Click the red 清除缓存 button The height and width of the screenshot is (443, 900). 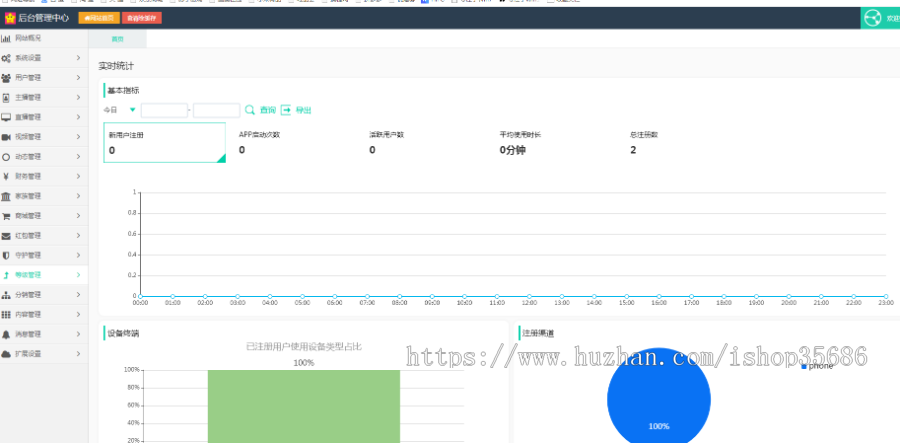pos(142,18)
